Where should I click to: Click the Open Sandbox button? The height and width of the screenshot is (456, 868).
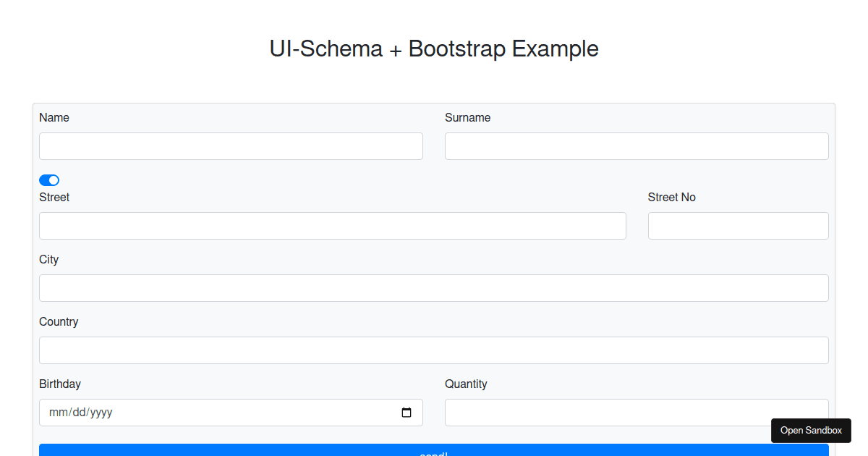811,430
